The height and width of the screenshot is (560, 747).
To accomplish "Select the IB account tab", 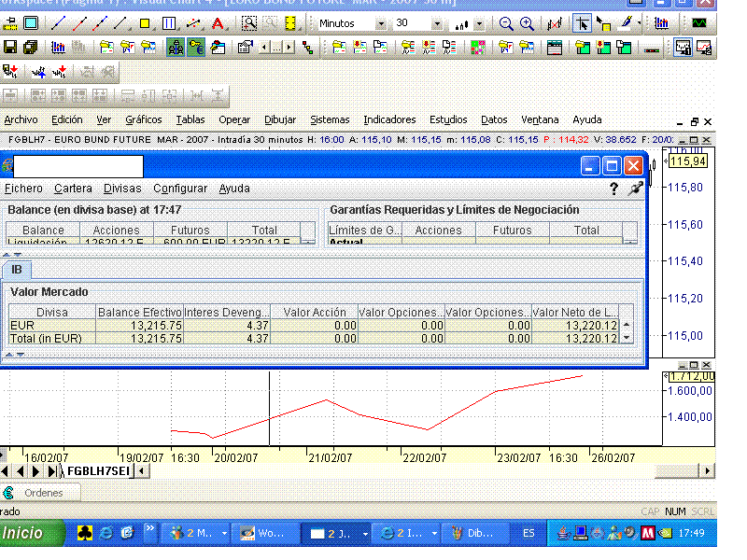I will point(16,269).
